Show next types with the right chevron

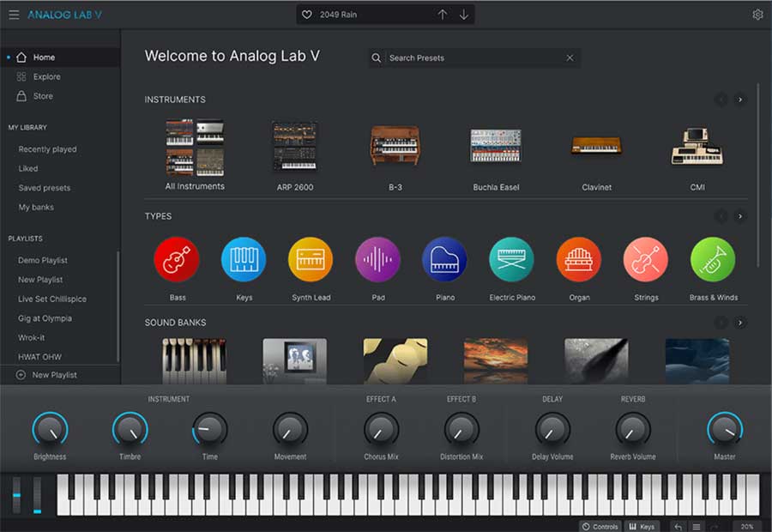tap(740, 216)
